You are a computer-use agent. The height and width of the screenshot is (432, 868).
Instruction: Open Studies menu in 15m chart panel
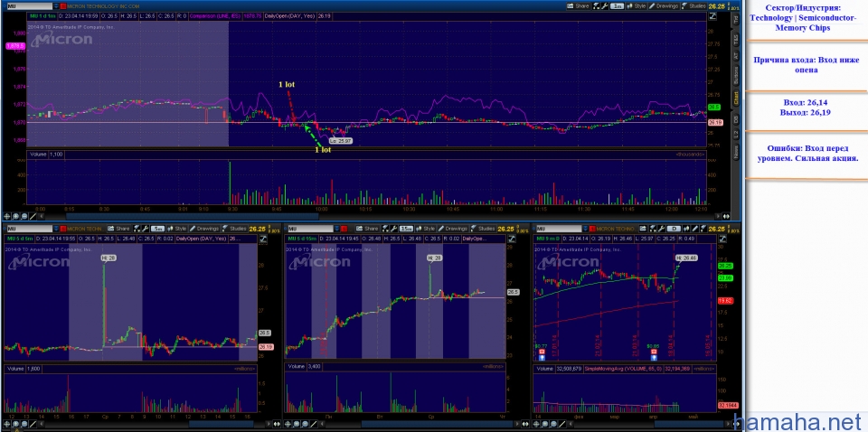click(x=483, y=229)
